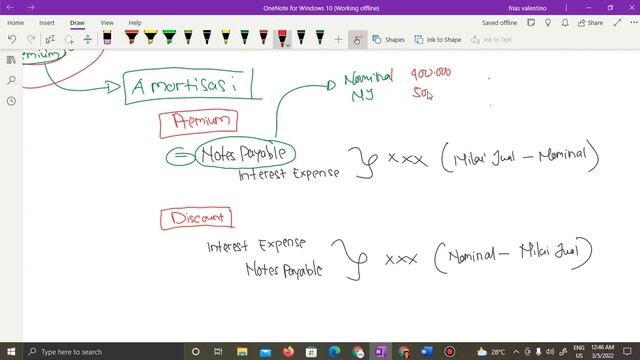This screenshot has height=360, width=640.
Task: Launch Firefox from taskbar
Action: click(x=288, y=351)
